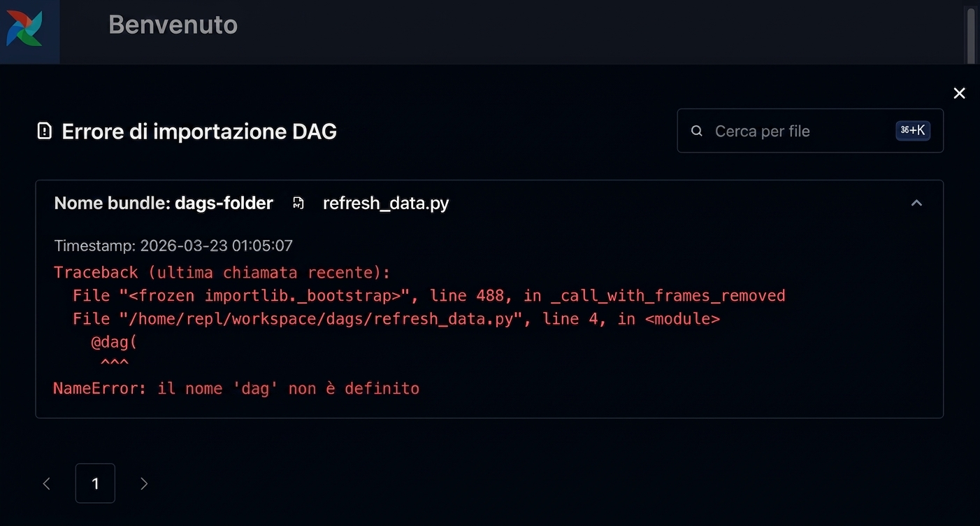Click the Errore di importazione DAG title

pos(199,131)
